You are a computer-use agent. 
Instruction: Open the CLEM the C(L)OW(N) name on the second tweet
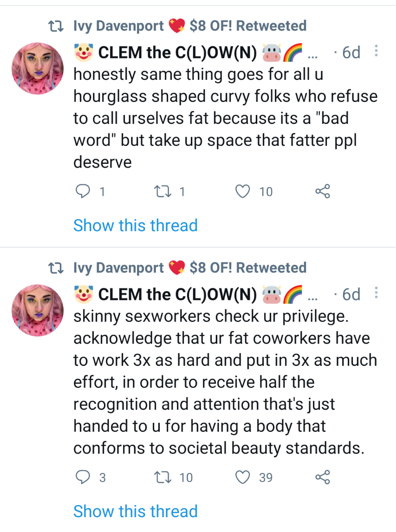178,294
